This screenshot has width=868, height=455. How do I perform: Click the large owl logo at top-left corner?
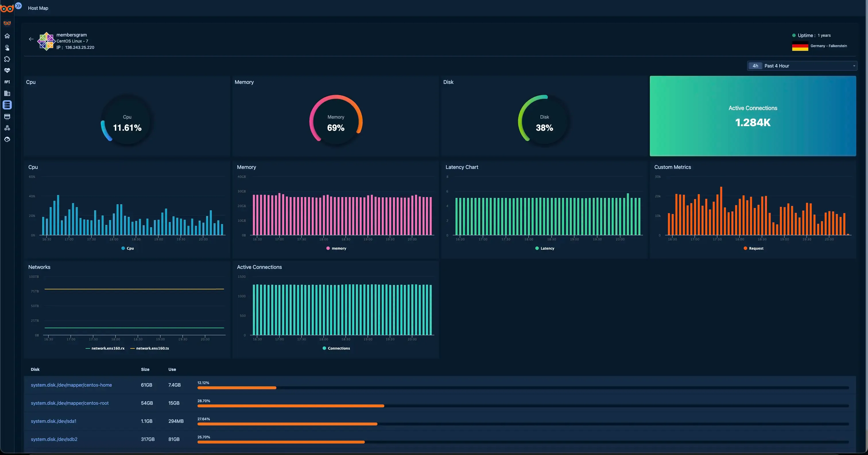pyautogui.click(x=7, y=8)
